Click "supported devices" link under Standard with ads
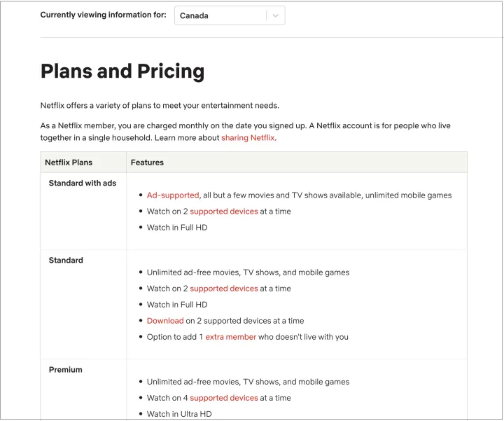This screenshot has height=421, width=504. (224, 212)
